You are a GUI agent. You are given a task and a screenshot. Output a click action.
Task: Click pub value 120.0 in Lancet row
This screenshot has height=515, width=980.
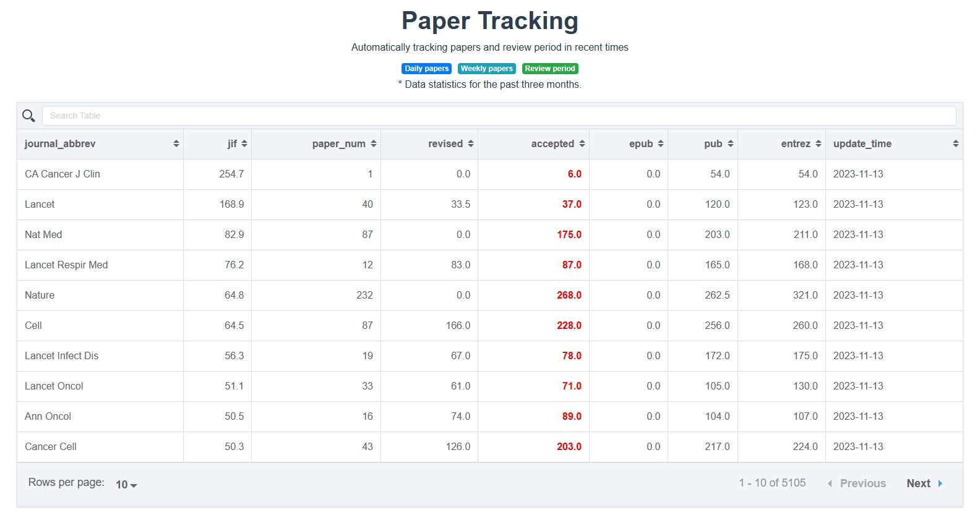point(718,205)
